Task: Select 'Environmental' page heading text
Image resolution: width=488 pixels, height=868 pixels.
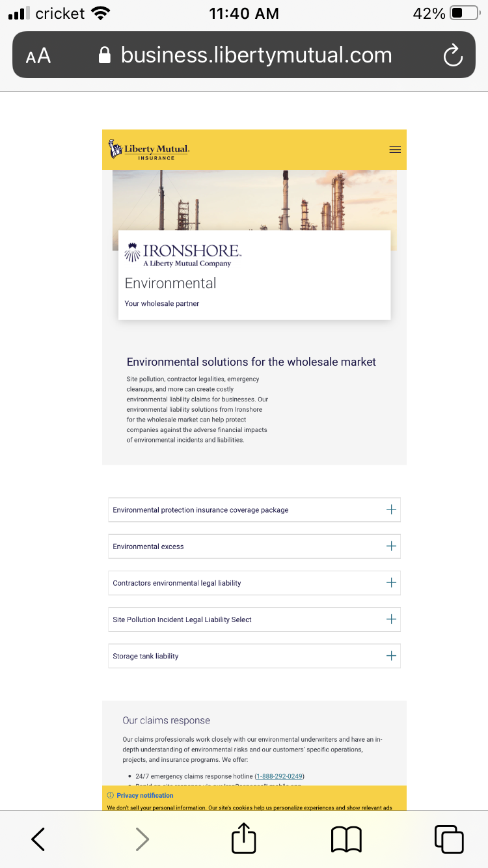Action: tap(170, 283)
